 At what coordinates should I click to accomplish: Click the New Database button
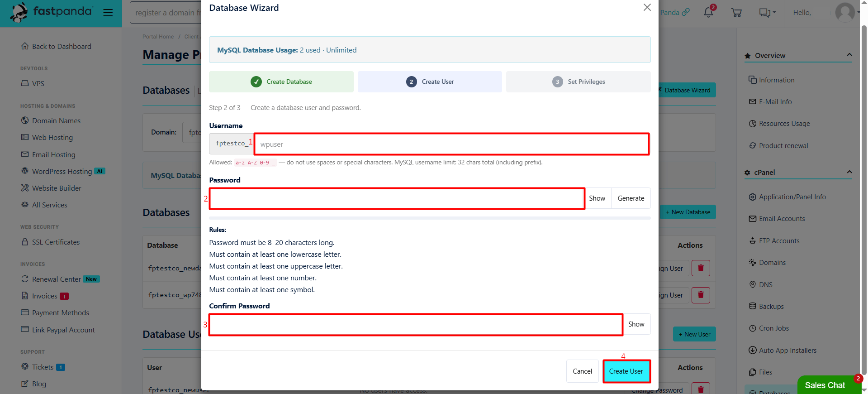[688, 212]
